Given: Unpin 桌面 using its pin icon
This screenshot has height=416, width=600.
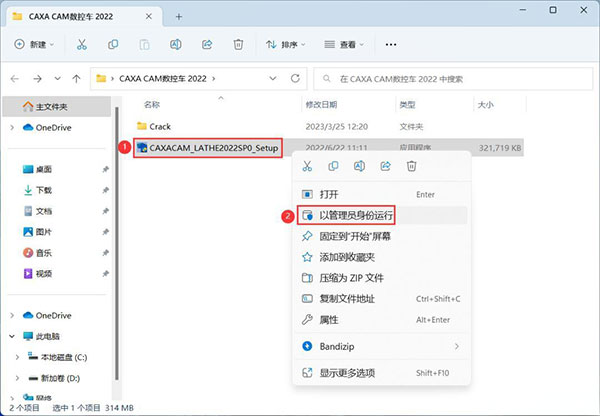Looking at the screenshot, I should [x=105, y=169].
